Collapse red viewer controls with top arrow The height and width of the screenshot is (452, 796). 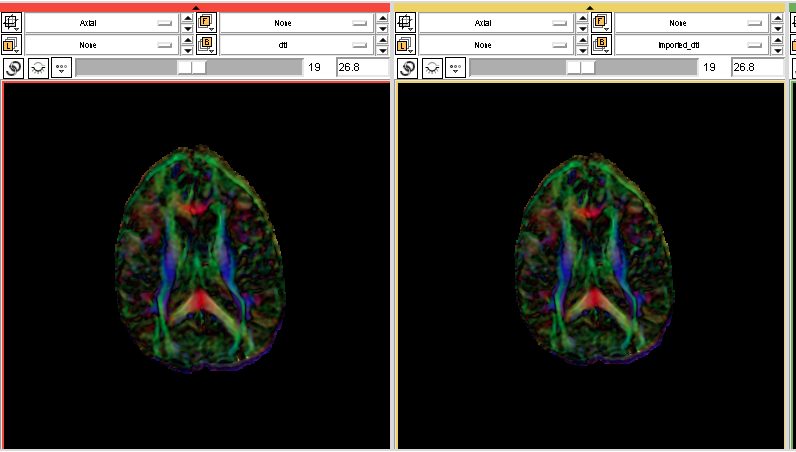click(x=196, y=8)
